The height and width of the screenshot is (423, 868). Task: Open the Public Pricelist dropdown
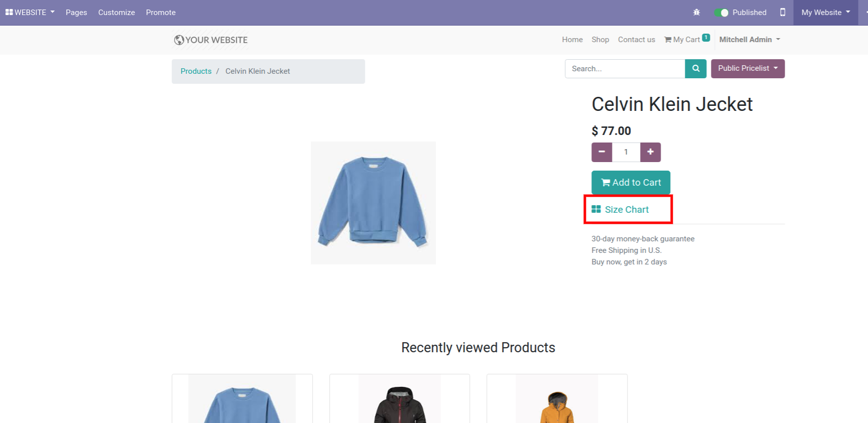[x=748, y=69]
